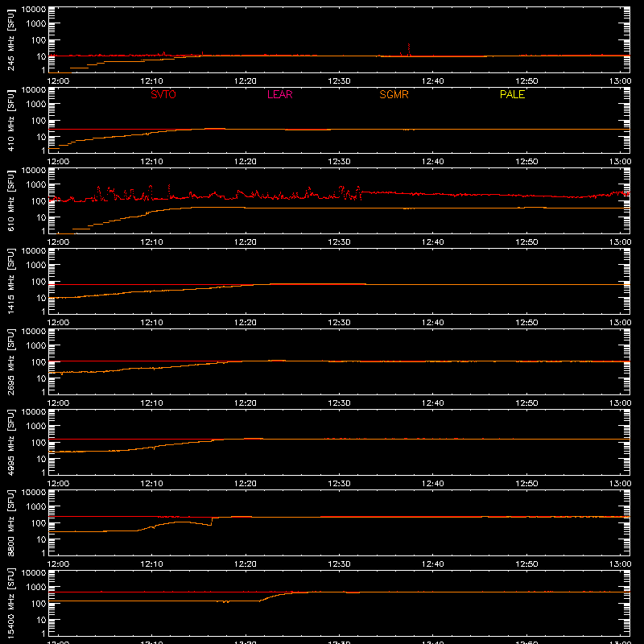
Task: Click 13:00 tick label under 8800 MHz plot
Action: (620, 564)
